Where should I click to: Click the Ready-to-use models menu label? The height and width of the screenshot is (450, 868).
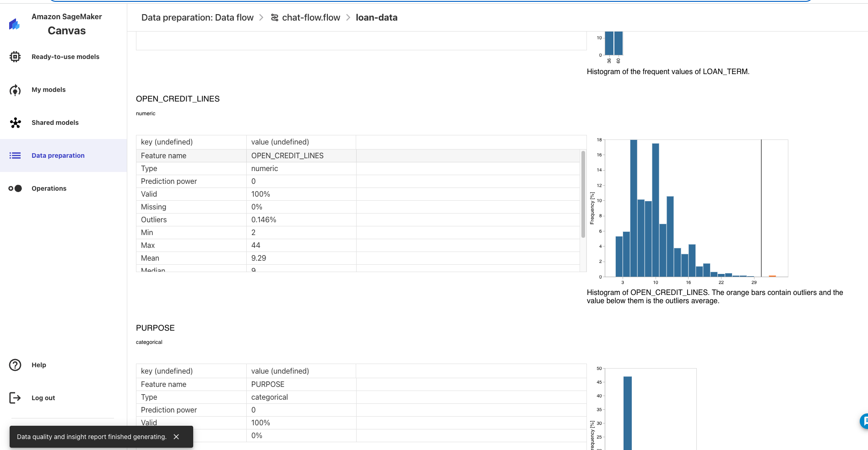tap(65, 57)
